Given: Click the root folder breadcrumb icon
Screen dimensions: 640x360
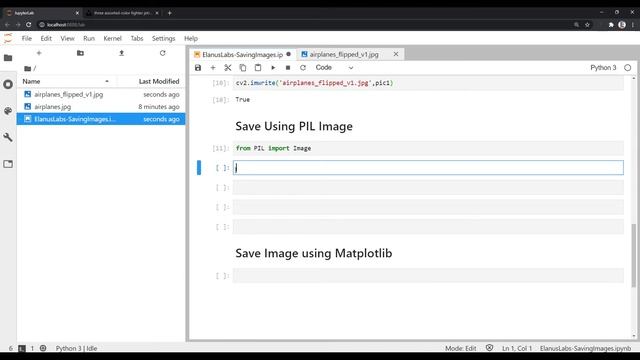Looking at the screenshot, I should (x=27, y=69).
